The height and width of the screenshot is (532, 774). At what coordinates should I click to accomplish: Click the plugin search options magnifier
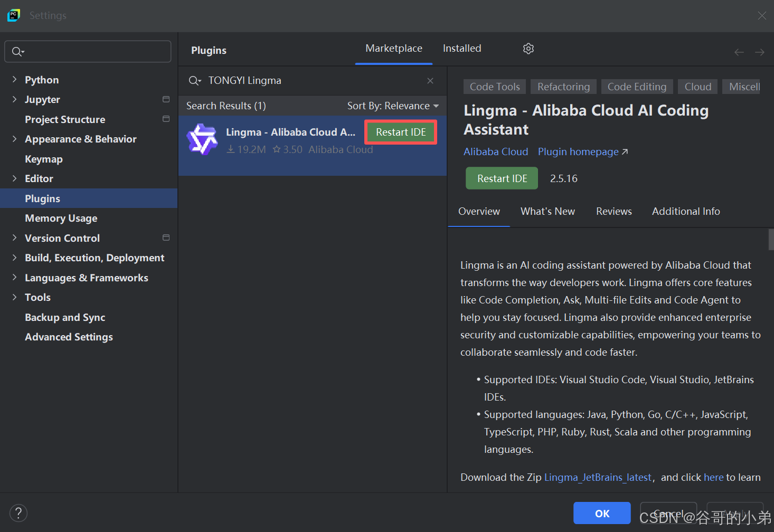(195, 81)
